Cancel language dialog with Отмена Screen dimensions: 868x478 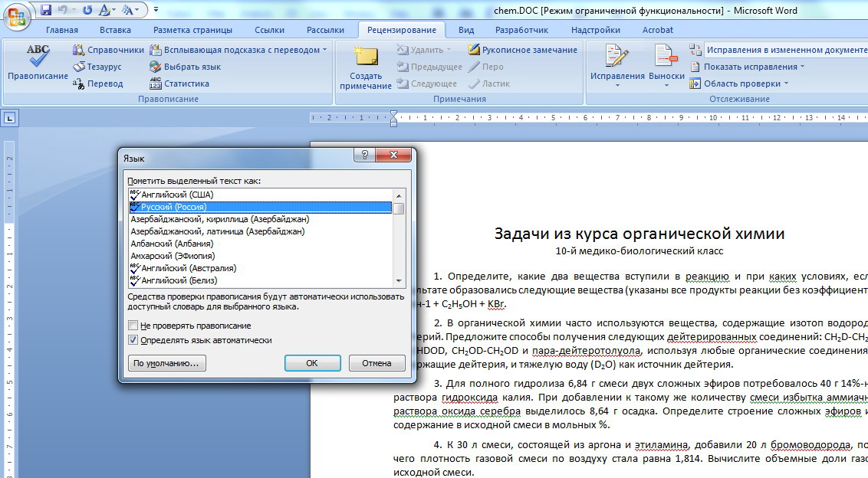click(x=377, y=363)
